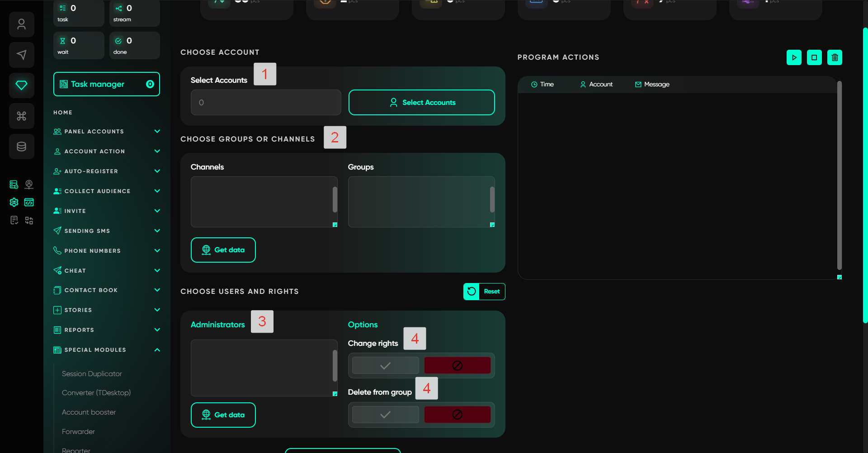This screenshot has width=868, height=453.
Task: Open the Account booster module
Action: click(89, 412)
